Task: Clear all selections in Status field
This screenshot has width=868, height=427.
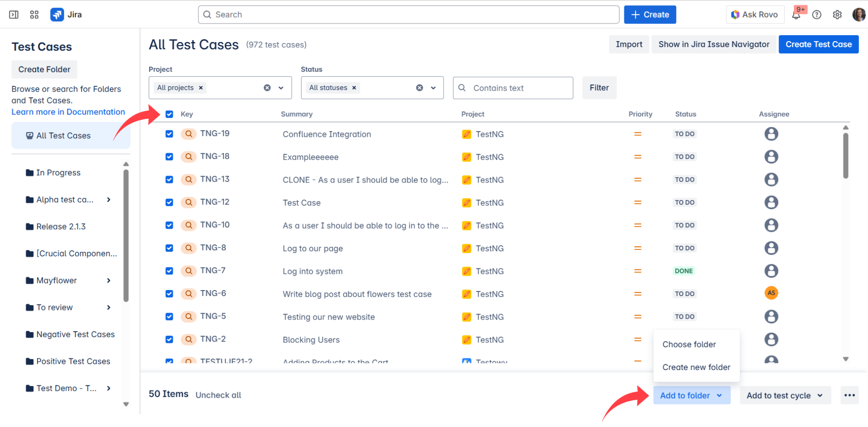Action: click(420, 88)
